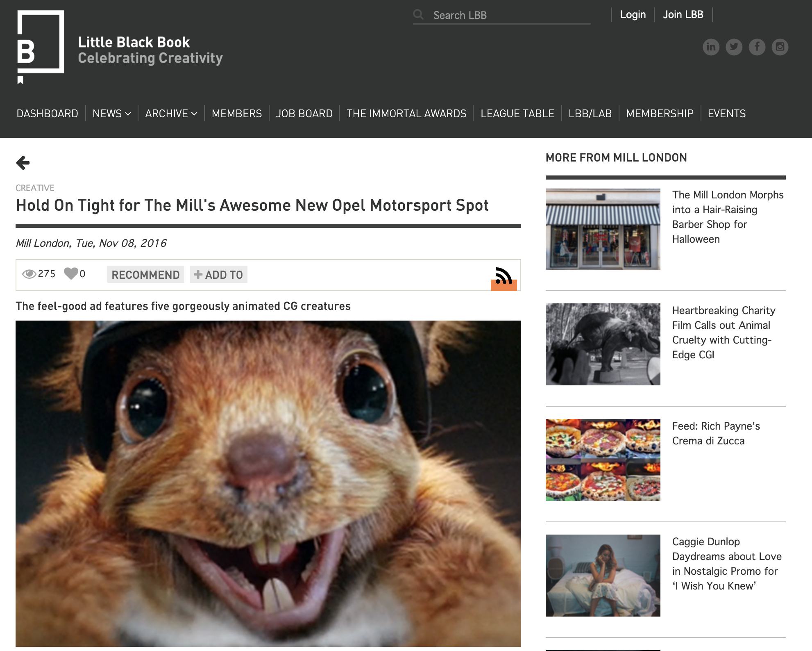The image size is (812, 651).
Task: Expand the News dropdown menu
Action: (x=111, y=114)
